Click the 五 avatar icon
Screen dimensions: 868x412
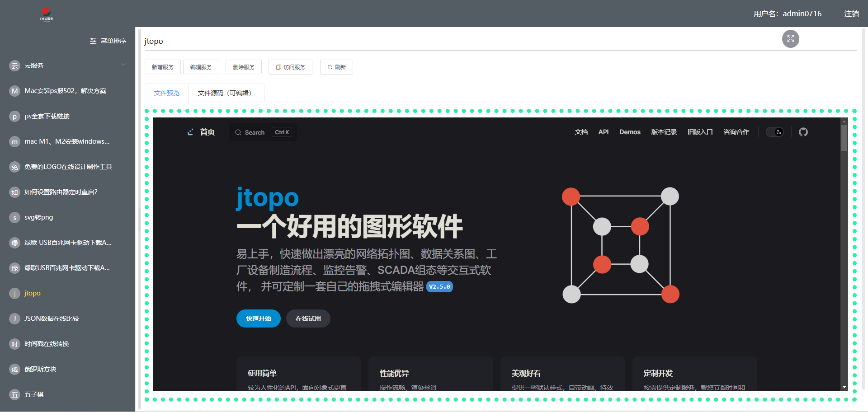(15, 395)
